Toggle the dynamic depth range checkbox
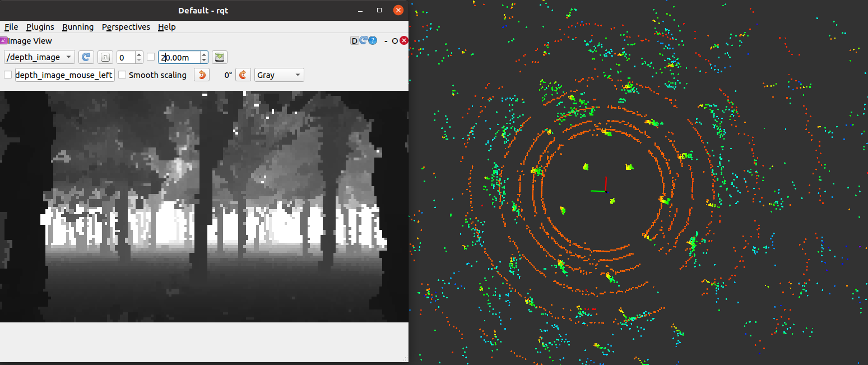Image resolution: width=868 pixels, height=365 pixels. click(151, 57)
